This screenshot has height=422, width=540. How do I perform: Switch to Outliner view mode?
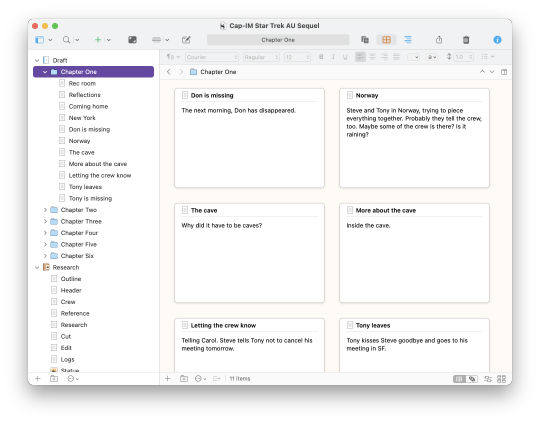click(x=408, y=40)
